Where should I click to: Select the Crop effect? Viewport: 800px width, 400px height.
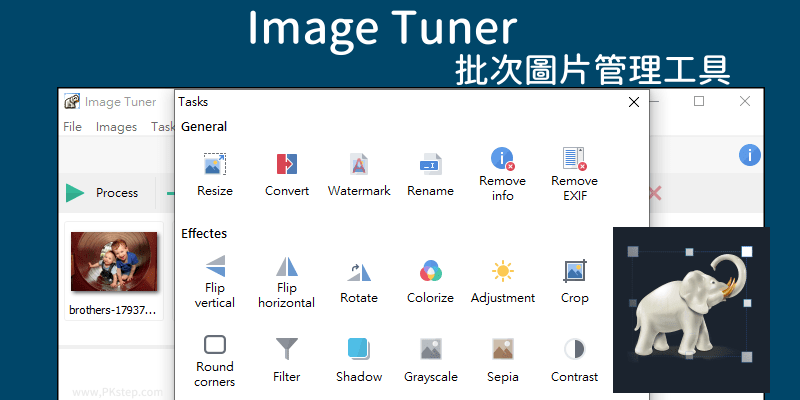[574, 282]
